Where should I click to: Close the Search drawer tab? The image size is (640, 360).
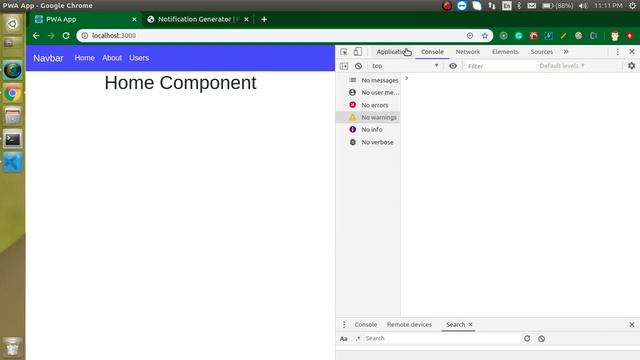click(470, 324)
